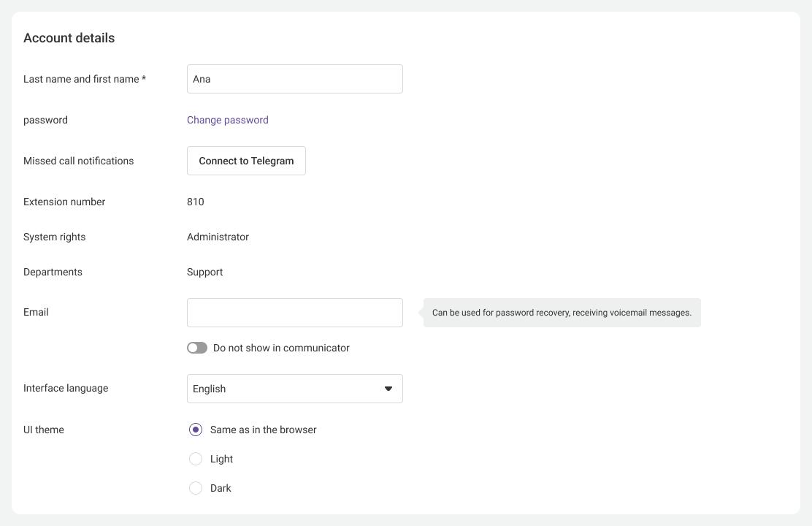Viewport: 812px width, 526px height.
Task: Click the Account details heading
Action: [69, 38]
